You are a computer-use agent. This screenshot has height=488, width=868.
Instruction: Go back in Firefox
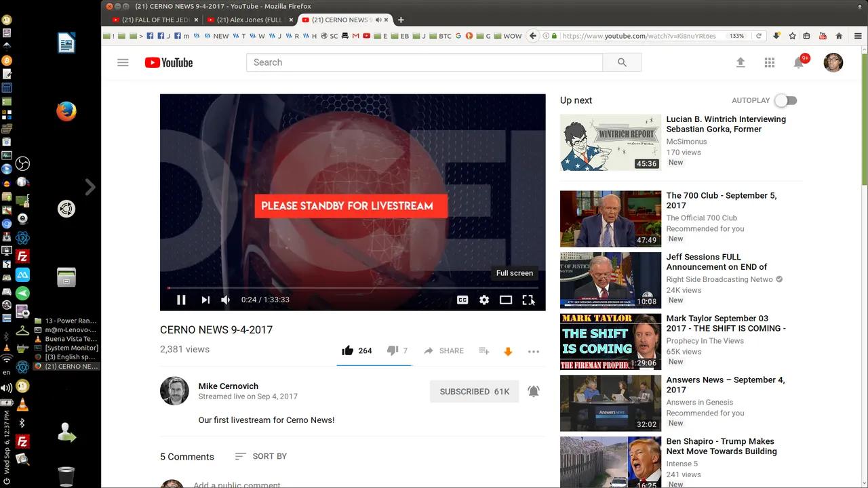(x=533, y=36)
